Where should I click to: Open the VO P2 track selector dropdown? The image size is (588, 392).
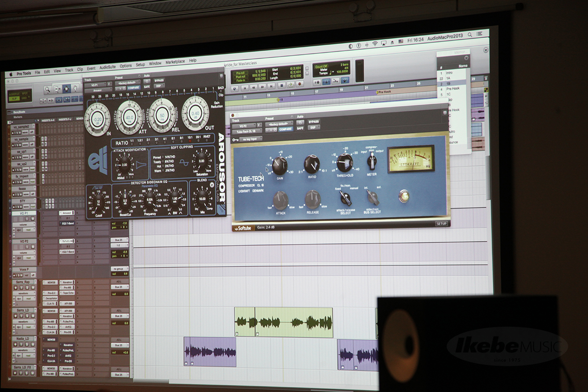tap(243, 125)
